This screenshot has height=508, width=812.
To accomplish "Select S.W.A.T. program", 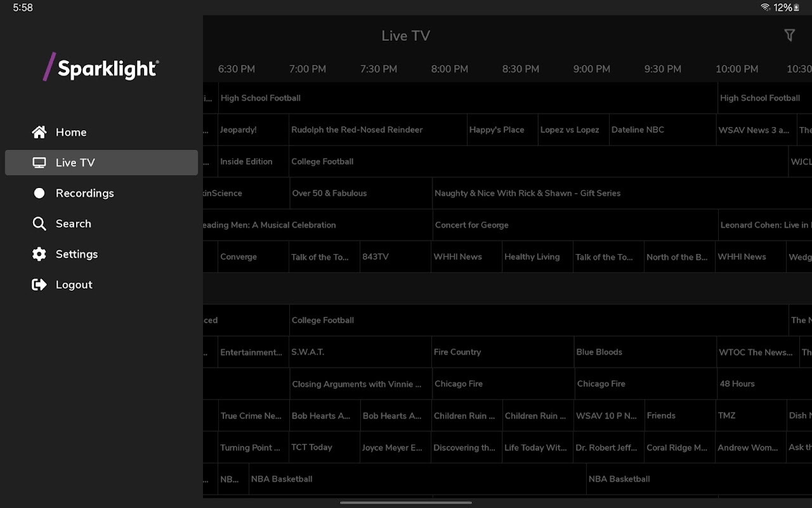I will click(x=360, y=352).
